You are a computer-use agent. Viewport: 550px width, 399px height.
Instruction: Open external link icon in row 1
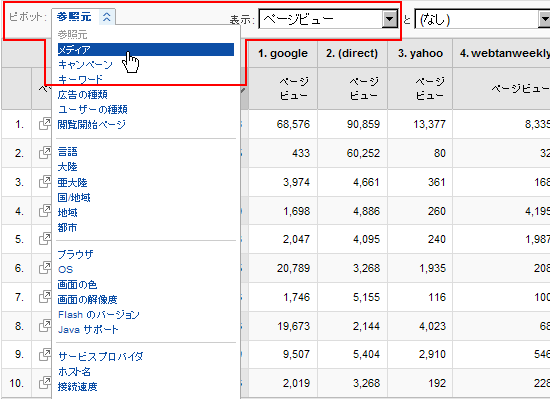[45, 124]
